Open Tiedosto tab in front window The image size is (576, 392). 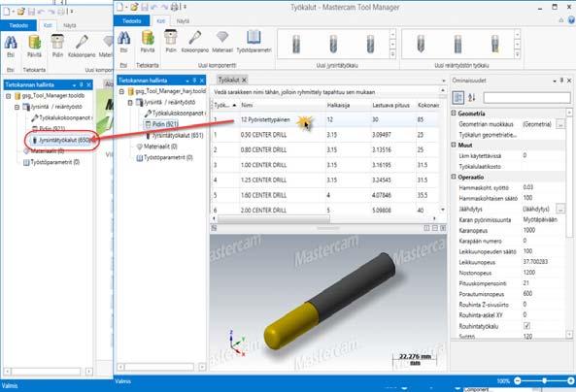(x=131, y=20)
